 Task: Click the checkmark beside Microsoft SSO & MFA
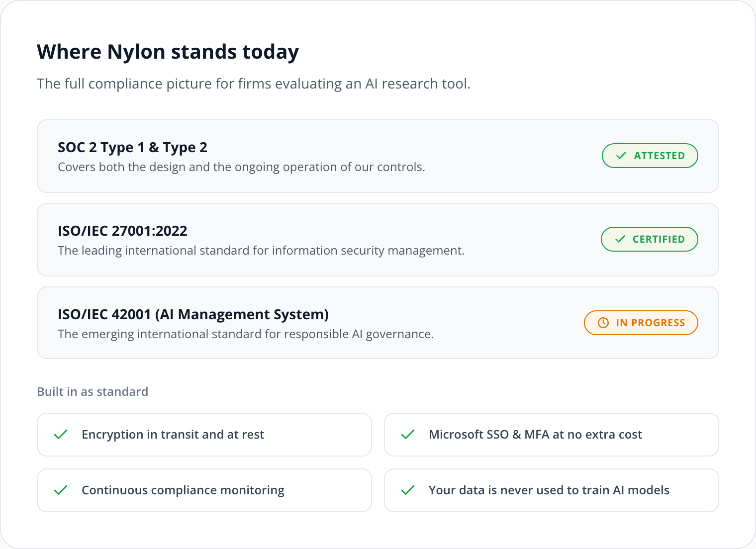408,435
